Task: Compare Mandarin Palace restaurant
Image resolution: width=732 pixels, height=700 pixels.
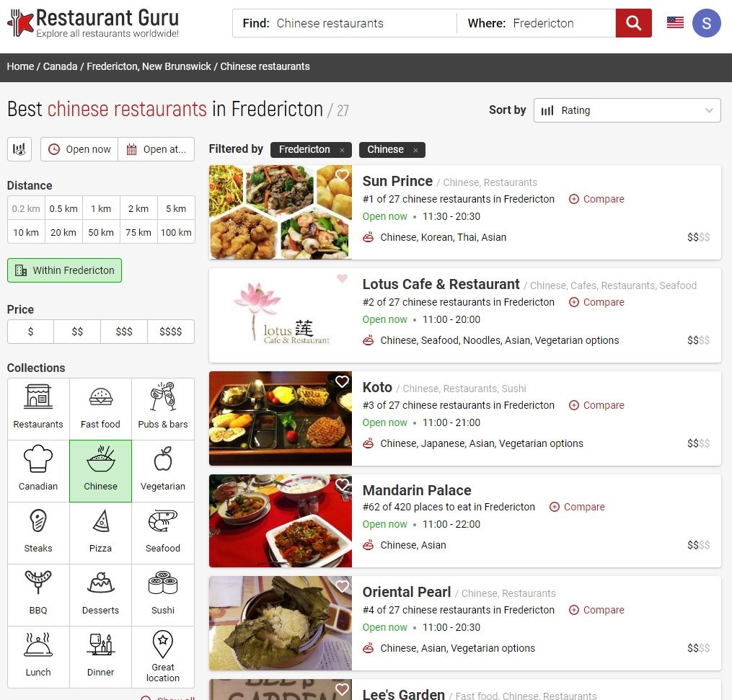Action: click(577, 507)
